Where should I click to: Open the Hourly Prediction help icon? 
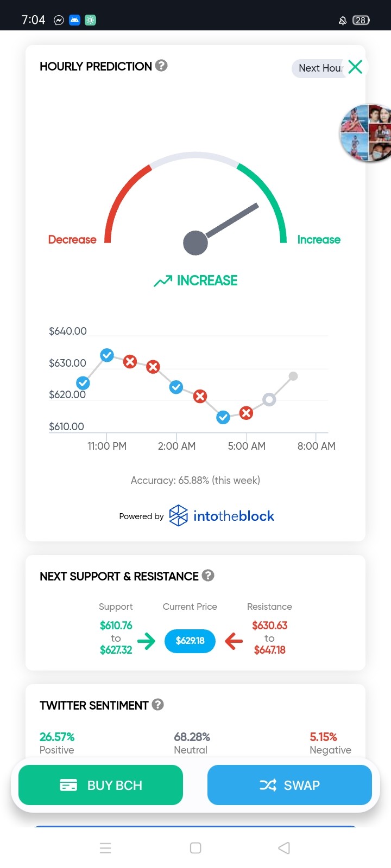coord(161,66)
